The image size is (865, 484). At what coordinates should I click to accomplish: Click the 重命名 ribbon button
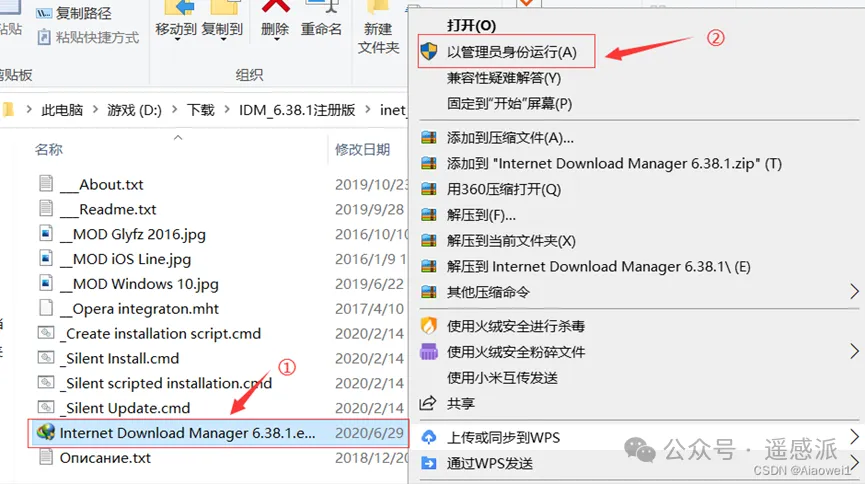[x=321, y=20]
